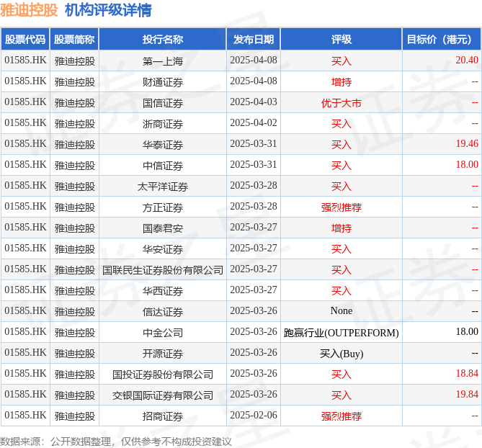Select the 中金公司 broker cell
The height and width of the screenshot is (448, 482).
pos(163,333)
